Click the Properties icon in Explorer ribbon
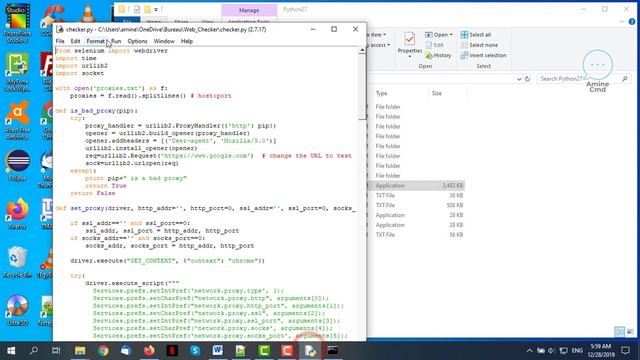The image size is (640, 360). tap(409, 39)
